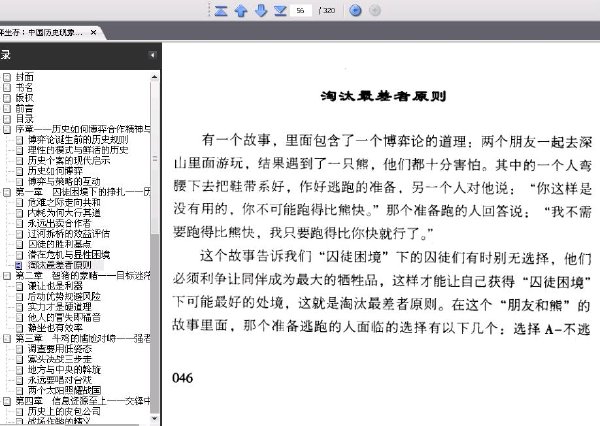Click the printed page number 046
The image size is (600, 426).
pos(183,378)
